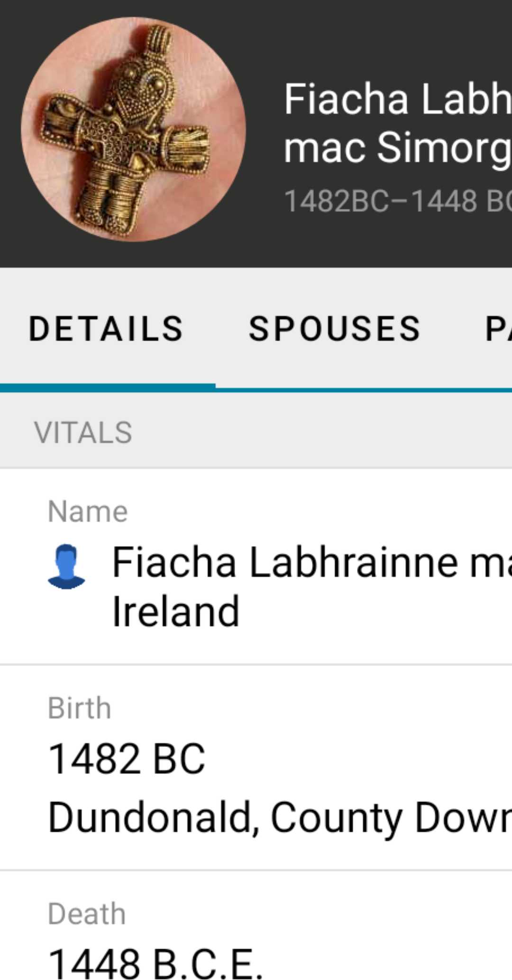Tap the 'mac Simorg' line in header

[397, 148]
